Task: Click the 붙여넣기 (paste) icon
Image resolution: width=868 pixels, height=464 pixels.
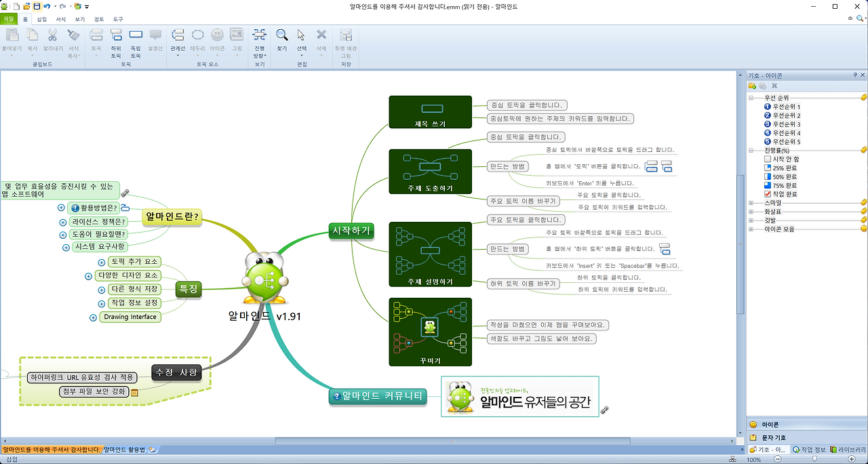Action: (12, 35)
